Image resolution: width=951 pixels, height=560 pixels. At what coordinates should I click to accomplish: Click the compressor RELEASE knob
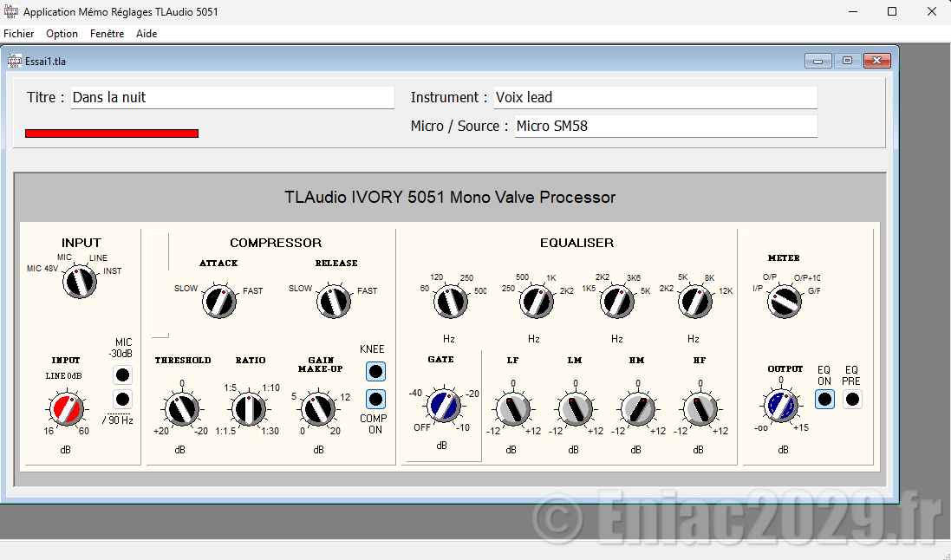tap(333, 302)
